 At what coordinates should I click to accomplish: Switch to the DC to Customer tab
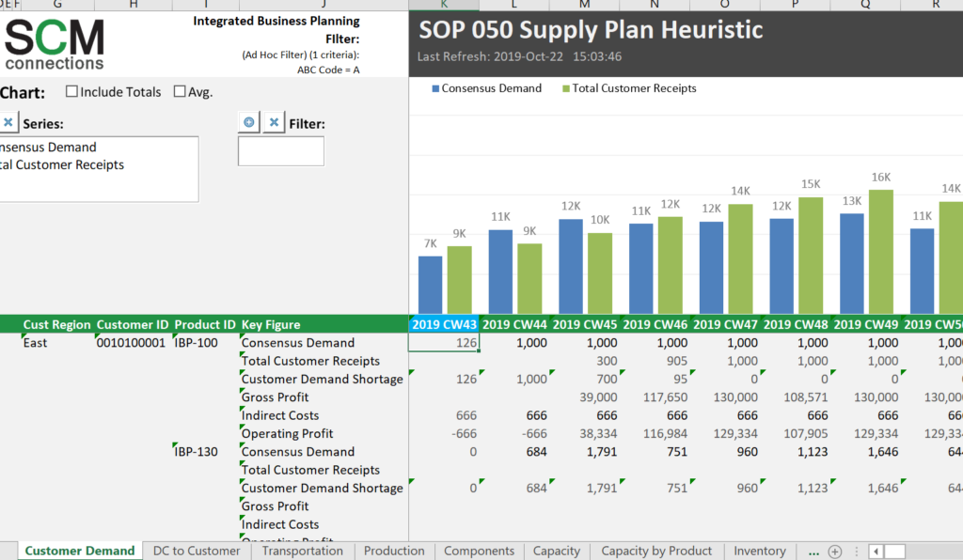pyautogui.click(x=197, y=551)
